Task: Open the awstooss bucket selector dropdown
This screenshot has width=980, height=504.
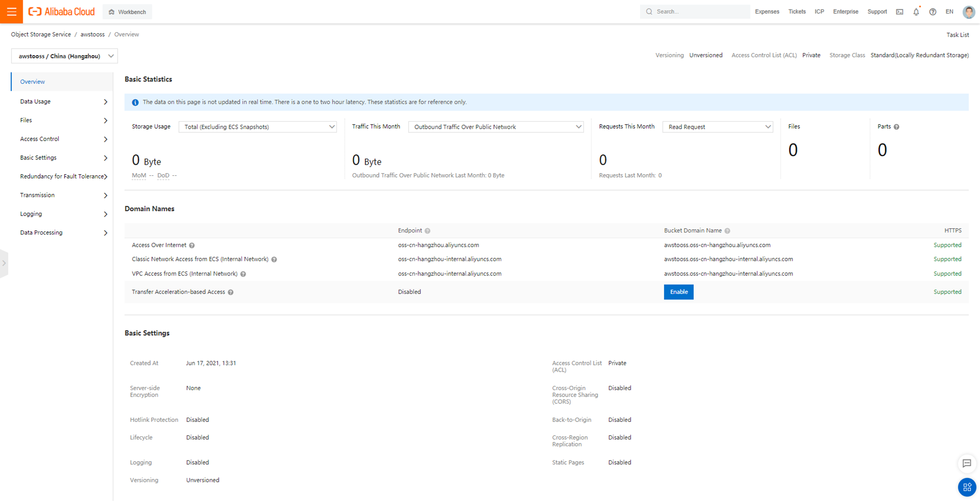Action: (x=64, y=56)
